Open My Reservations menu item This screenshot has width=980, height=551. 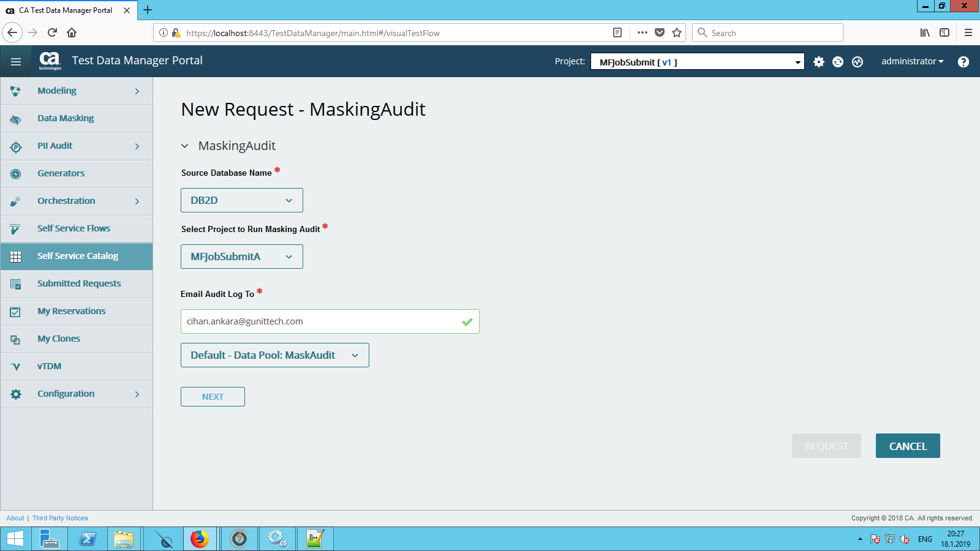[x=77, y=312]
